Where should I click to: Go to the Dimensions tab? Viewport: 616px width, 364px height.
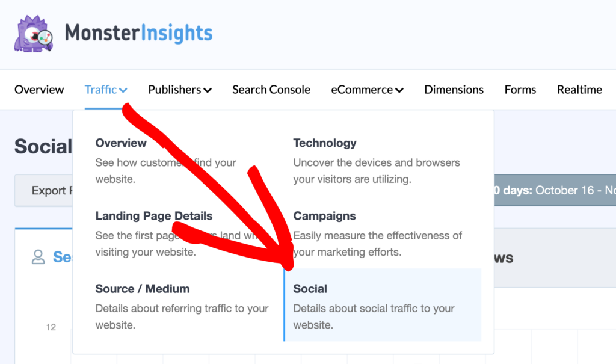454,90
